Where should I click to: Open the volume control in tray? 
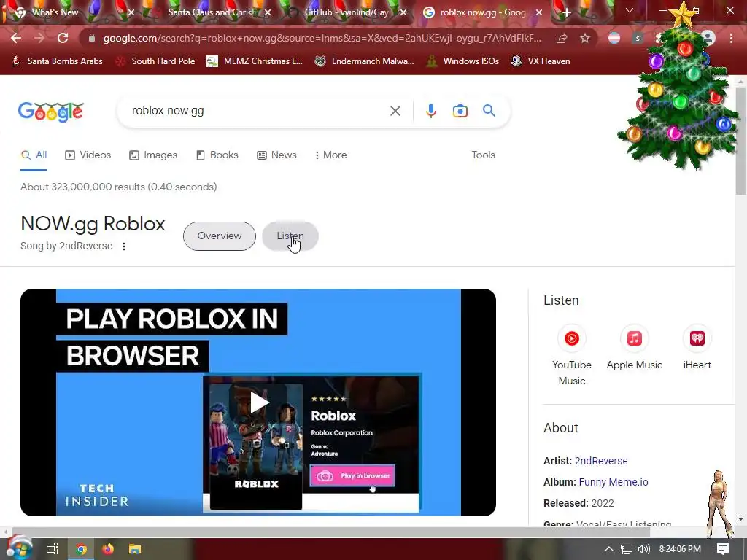click(x=643, y=549)
